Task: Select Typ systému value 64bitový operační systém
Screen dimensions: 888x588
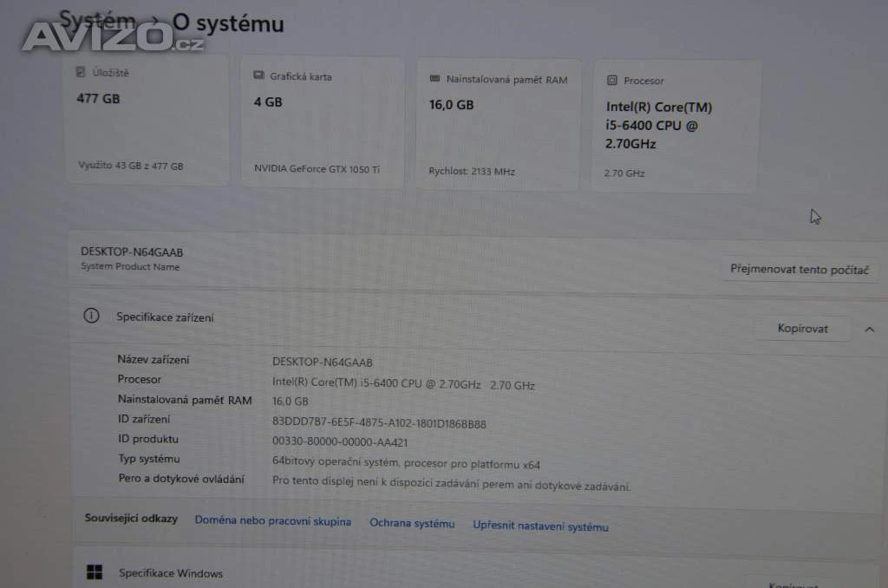Action: [x=406, y=463]
